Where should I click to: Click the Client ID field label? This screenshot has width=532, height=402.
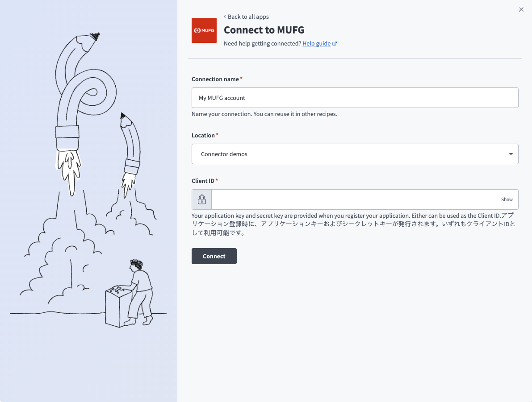pyautogui.click(x=203, y=181)
